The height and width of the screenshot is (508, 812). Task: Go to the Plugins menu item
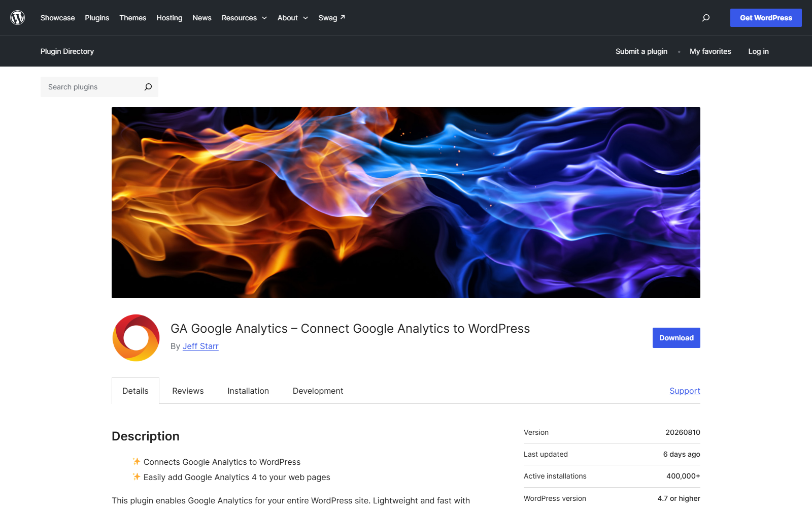click(x=97, y=18)
